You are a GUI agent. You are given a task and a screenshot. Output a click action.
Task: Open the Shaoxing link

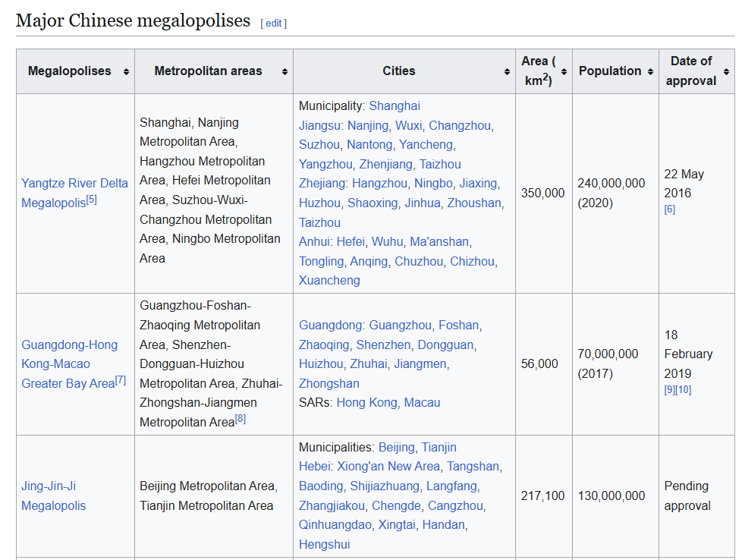click(373, 203)
